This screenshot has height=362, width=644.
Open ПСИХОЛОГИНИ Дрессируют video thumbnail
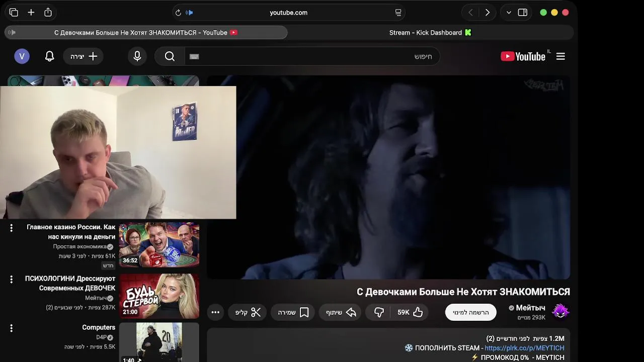(159, 296)
